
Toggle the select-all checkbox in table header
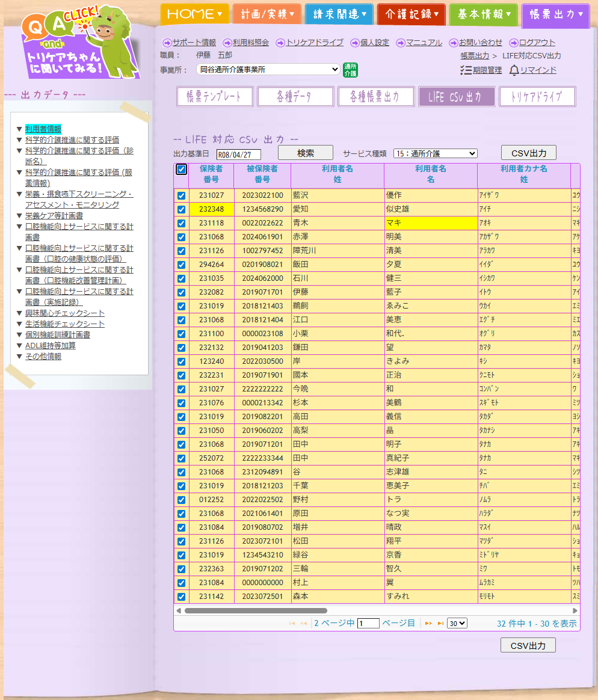pos(181,170)
